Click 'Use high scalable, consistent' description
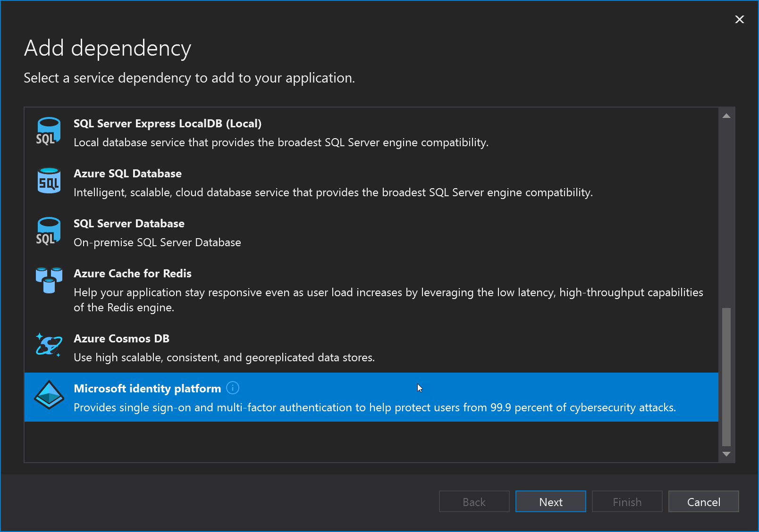Image resolution: width=759 pixels, height=532 pixels. [x=224, y=357]
